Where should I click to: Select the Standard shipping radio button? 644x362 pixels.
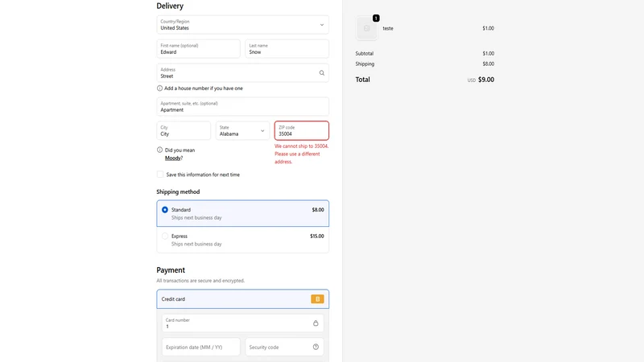(x=165, y=210)
